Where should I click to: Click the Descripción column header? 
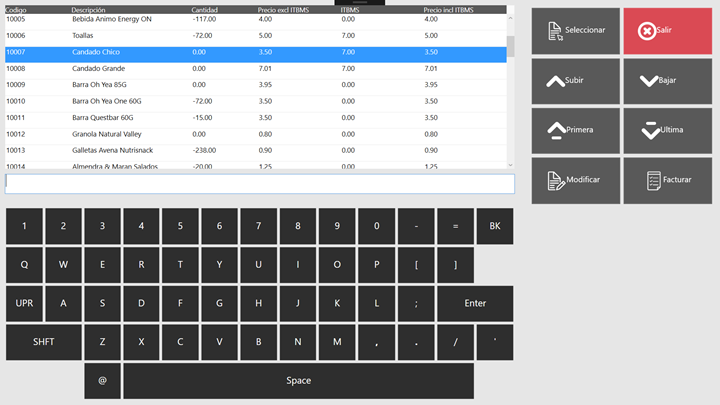point(89,10)
